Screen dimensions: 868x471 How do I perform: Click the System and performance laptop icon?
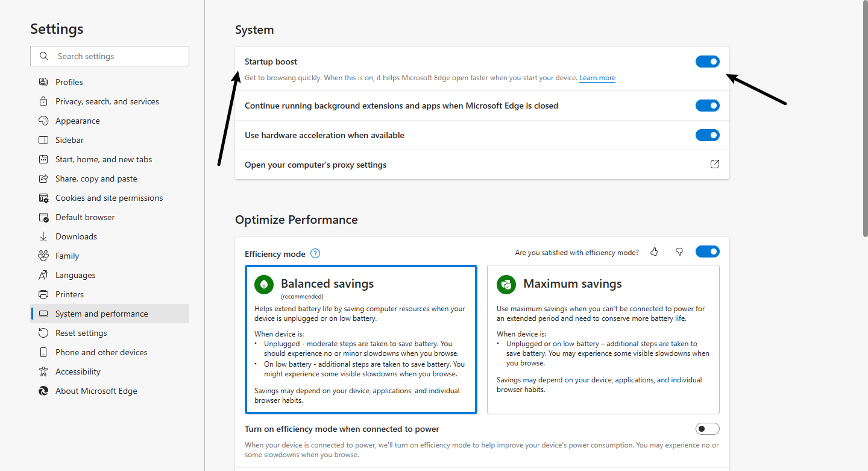point(43,314)
